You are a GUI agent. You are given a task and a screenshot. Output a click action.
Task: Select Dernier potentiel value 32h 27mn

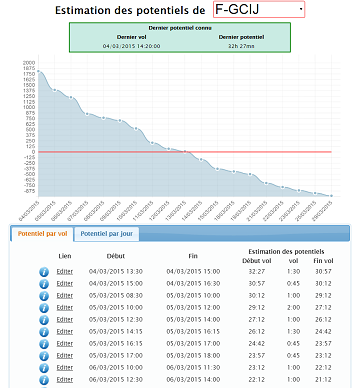pyautogui.click(x=241, y=46)
